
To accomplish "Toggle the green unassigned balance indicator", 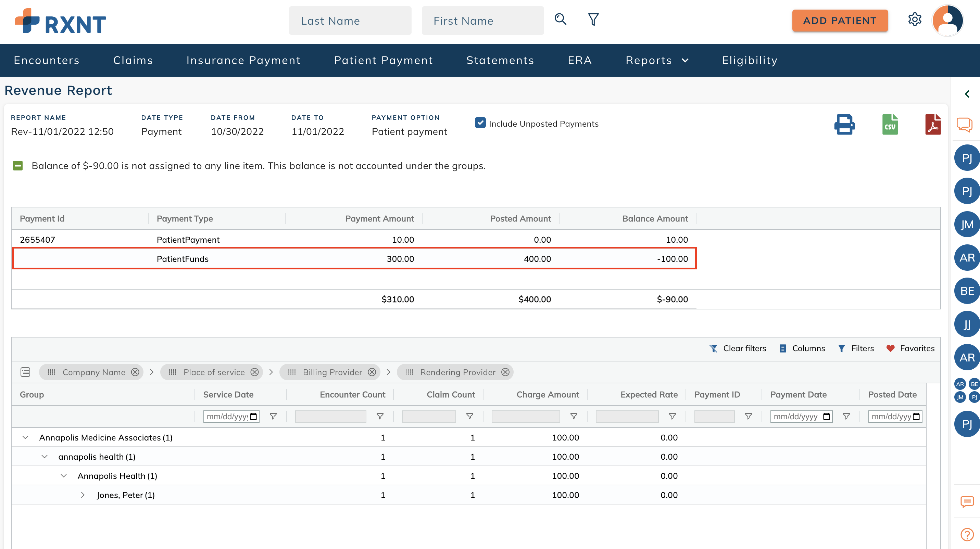I will (18, 166).
